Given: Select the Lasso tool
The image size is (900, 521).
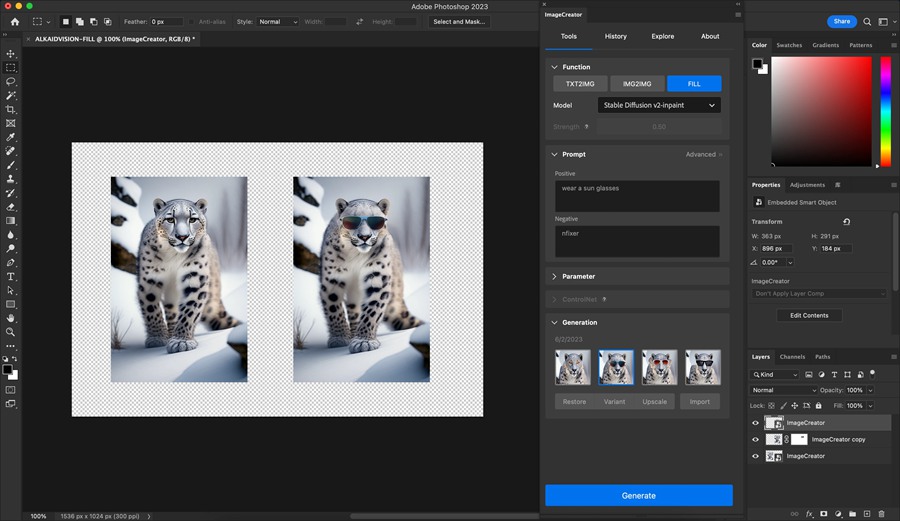Looking at the screenshot, I should click(x=10, y=81).
